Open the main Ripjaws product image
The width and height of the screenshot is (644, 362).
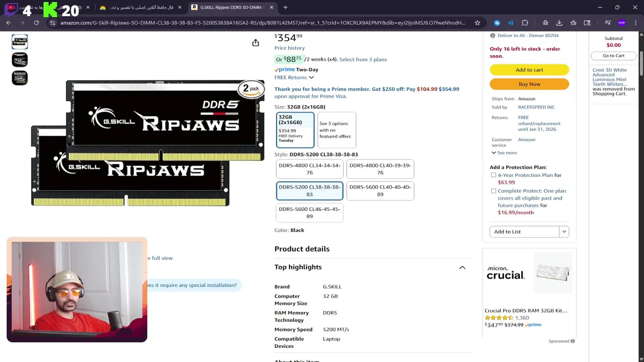point(147,143)
